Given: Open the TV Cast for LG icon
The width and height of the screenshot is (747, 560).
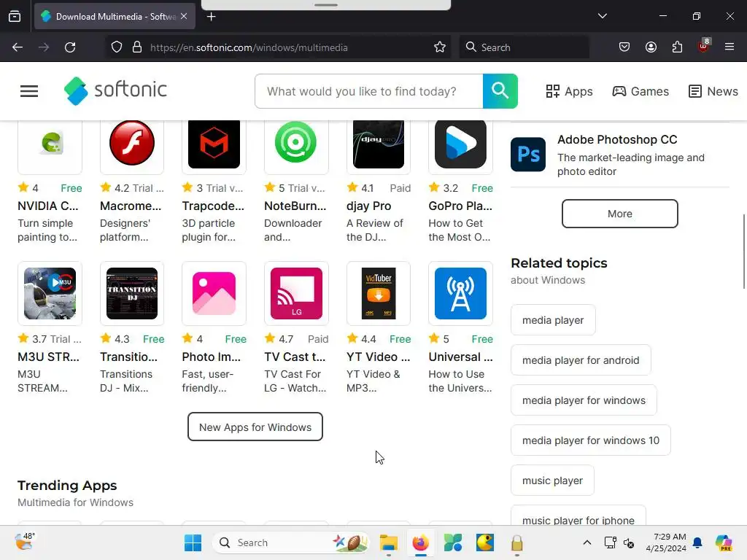Looking at the screenshot, I should click(296, 293).
